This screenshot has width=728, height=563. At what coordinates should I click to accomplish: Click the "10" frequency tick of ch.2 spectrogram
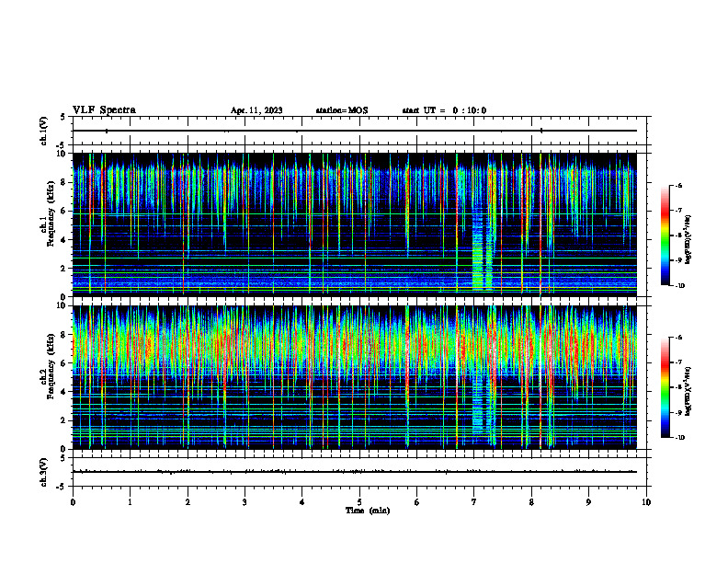[x=63, y=305]
